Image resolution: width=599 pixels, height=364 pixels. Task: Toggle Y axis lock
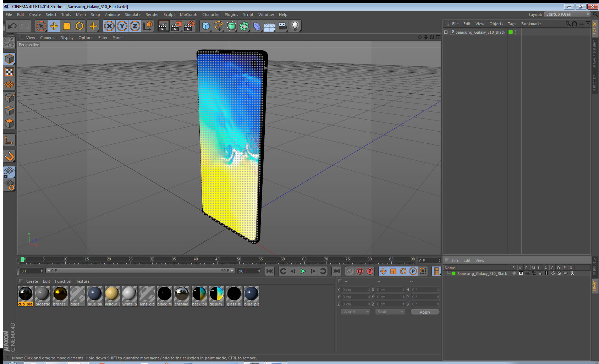(122, 26)
